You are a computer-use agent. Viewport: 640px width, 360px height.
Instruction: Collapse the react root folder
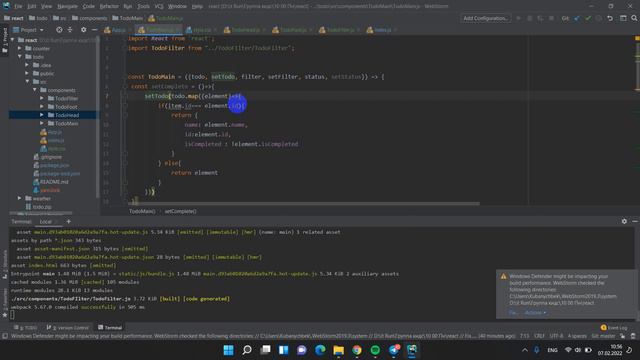[12, 40]
